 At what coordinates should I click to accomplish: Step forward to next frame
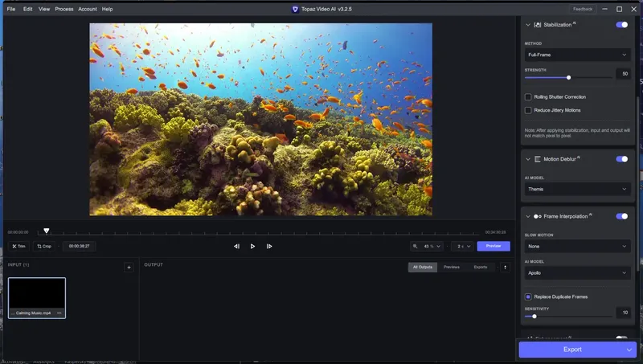(269, 246)
